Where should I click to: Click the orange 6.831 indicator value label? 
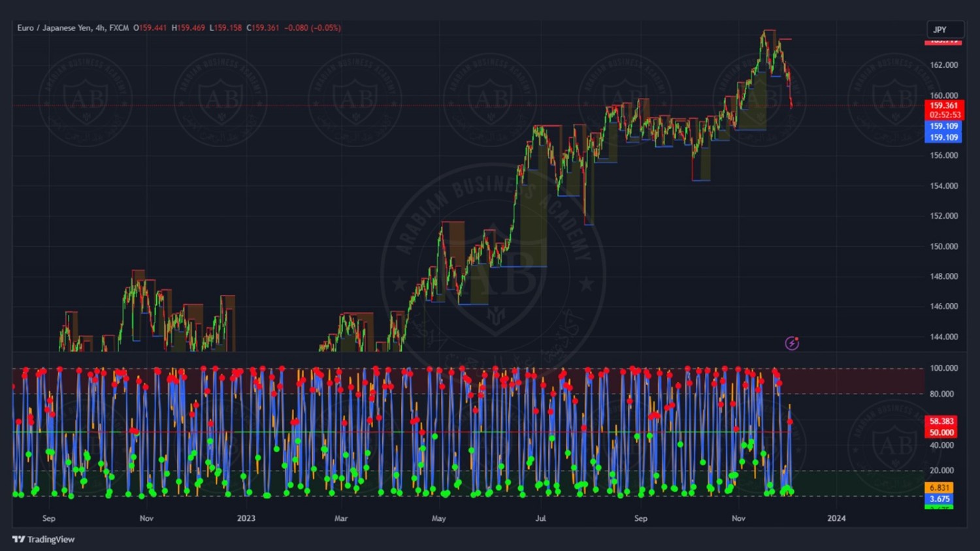939,488
